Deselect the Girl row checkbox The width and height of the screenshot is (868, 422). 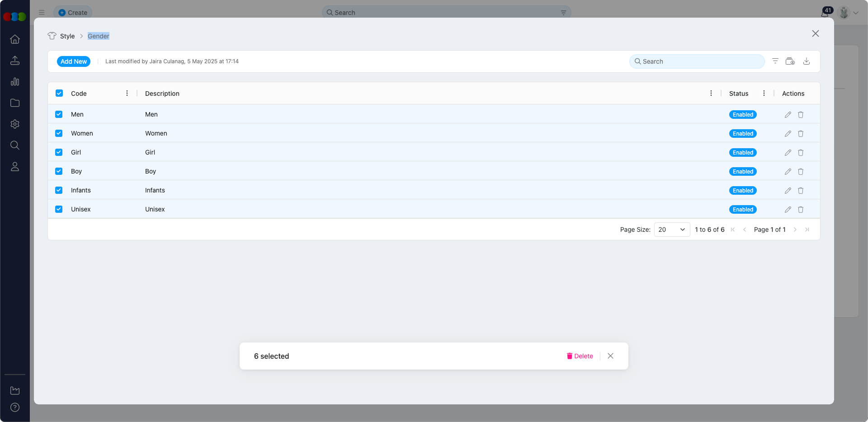coord(59,152)
